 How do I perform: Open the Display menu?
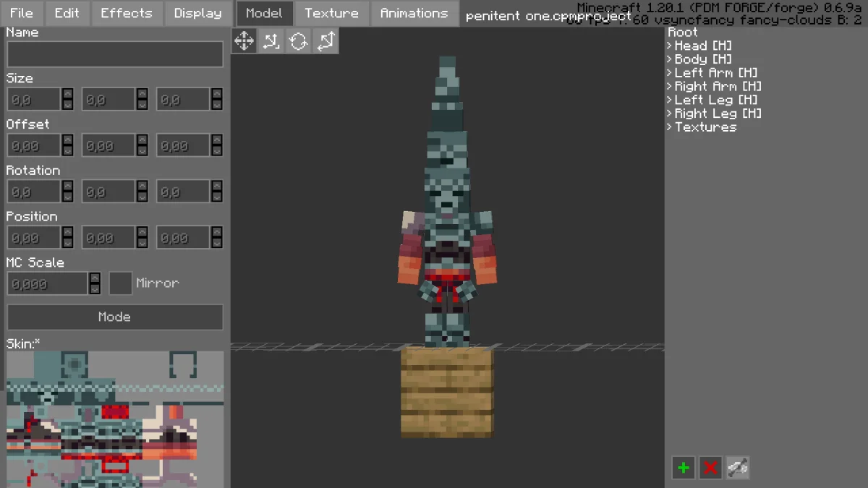[x=198, y=13]
